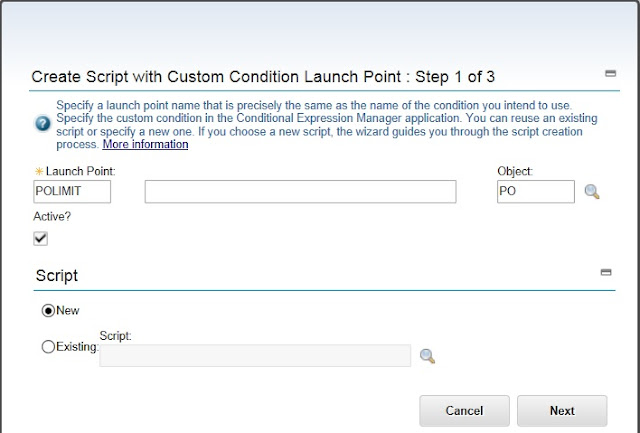This screenshot has height=433, width=640.
Task: Collapse the Create Script wizard section
Action: coord(610,73)
